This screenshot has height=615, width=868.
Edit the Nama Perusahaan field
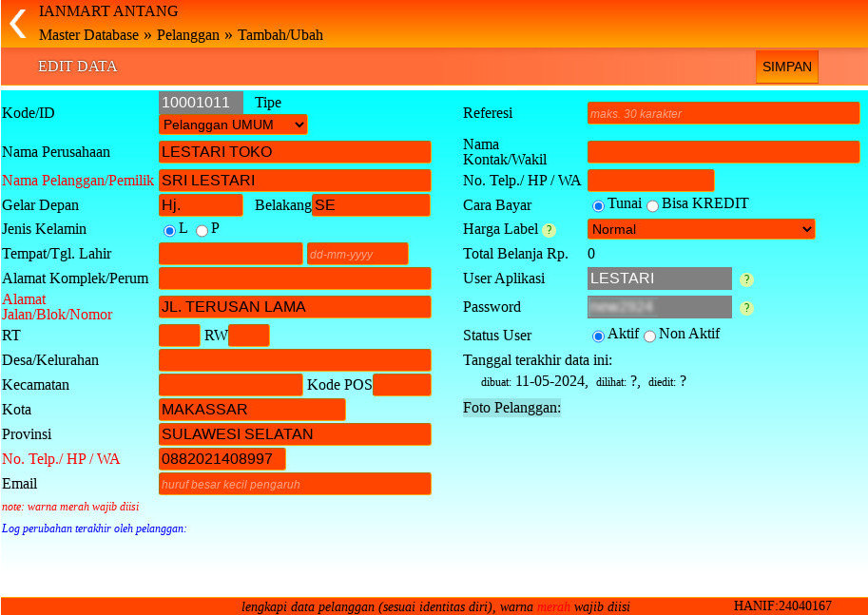pyautogui.click(x=295, y=152)
